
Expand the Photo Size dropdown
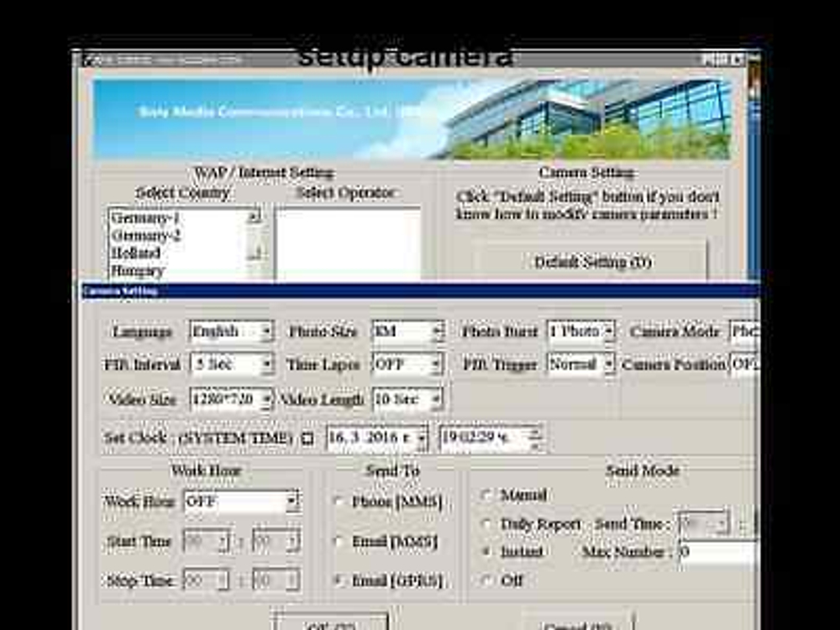pyautogui.click(x=436, y=332)
